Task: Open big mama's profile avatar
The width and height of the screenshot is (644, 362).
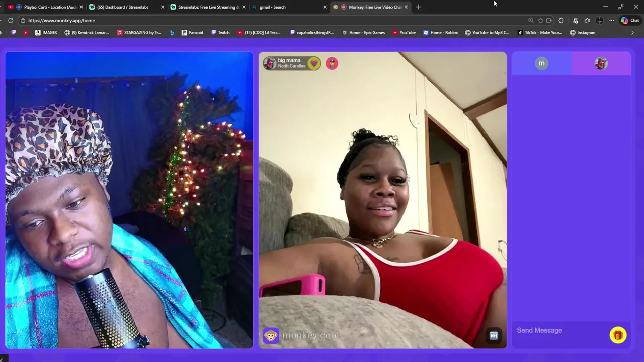Action: click(270, 63)
